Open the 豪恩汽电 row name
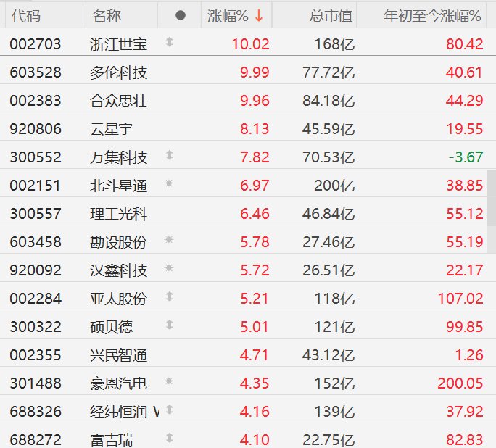Screen dimensions: 496x448 point(118,383)
